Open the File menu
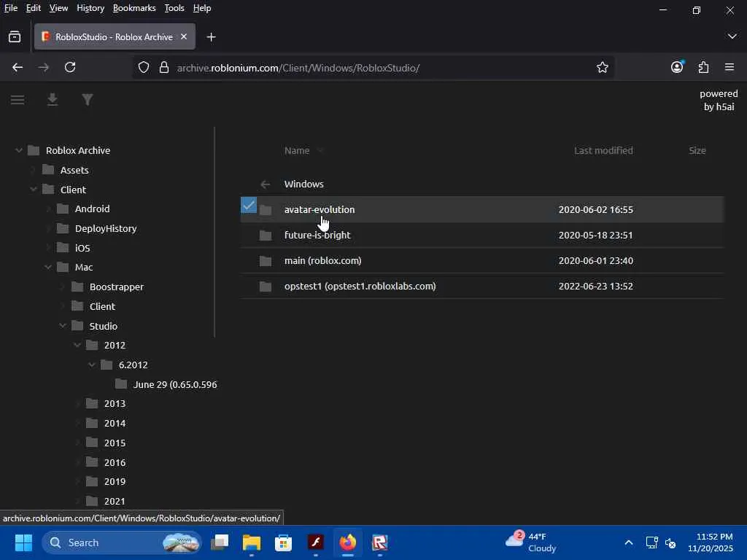This screenshot has height=560, width=747. click(x=11, y=8)
